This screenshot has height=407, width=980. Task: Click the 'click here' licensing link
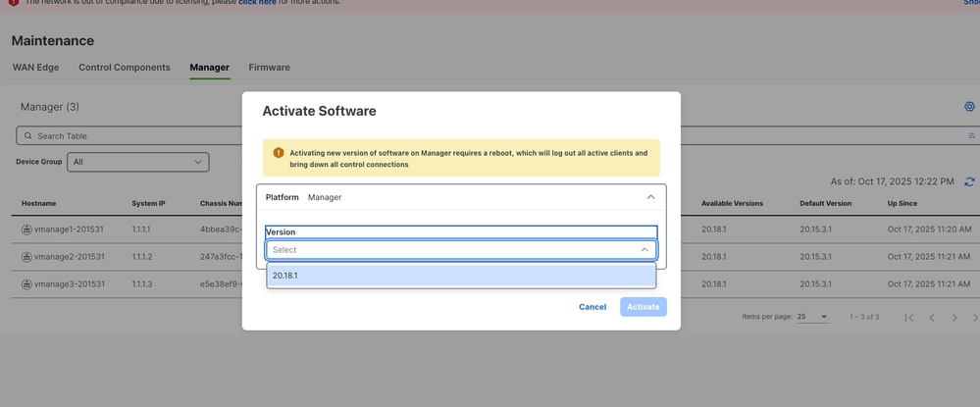[x=257, y=3]
